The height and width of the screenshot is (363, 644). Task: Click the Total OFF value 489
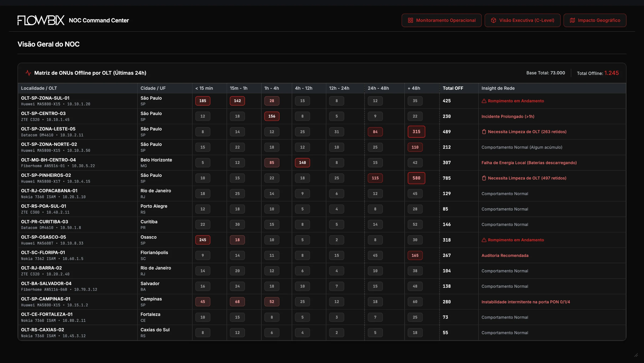(x=447, y=132)
